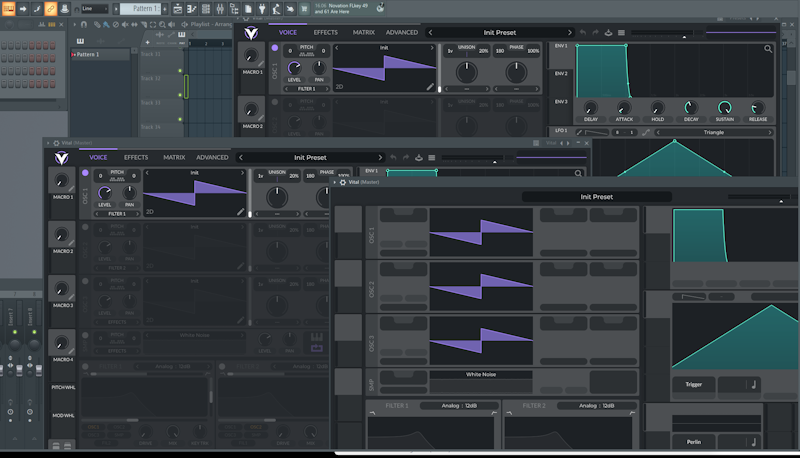Click the wavetable edit pencil in back Vital OSC 1
The width and height of the screenshot is (800, 458).
click(430, 87)
